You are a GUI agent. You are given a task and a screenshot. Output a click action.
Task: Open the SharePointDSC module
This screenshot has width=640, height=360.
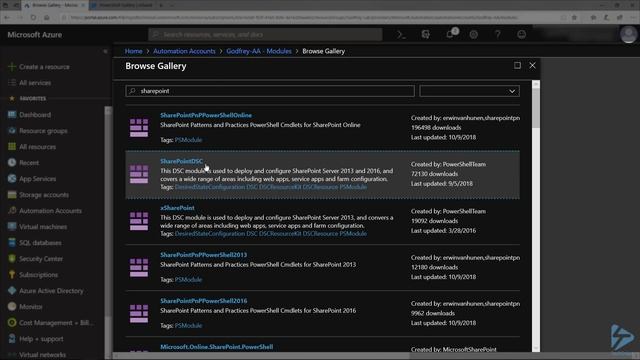pos(181,161)
